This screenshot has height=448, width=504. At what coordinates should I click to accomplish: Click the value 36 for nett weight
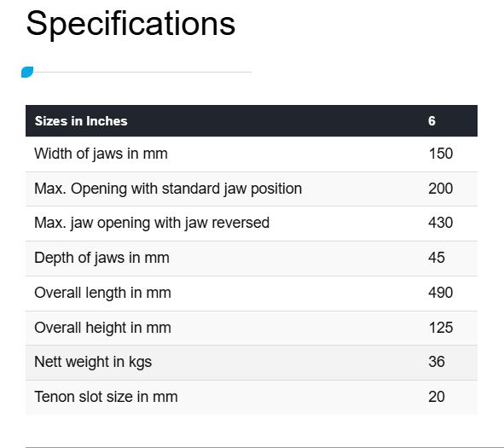coord(437,362)
